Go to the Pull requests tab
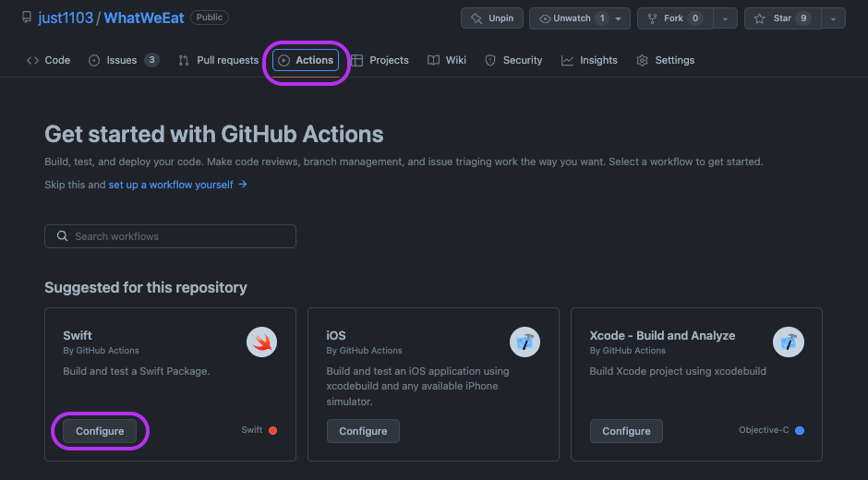This screenshot has width=868, height=480. 218,60
